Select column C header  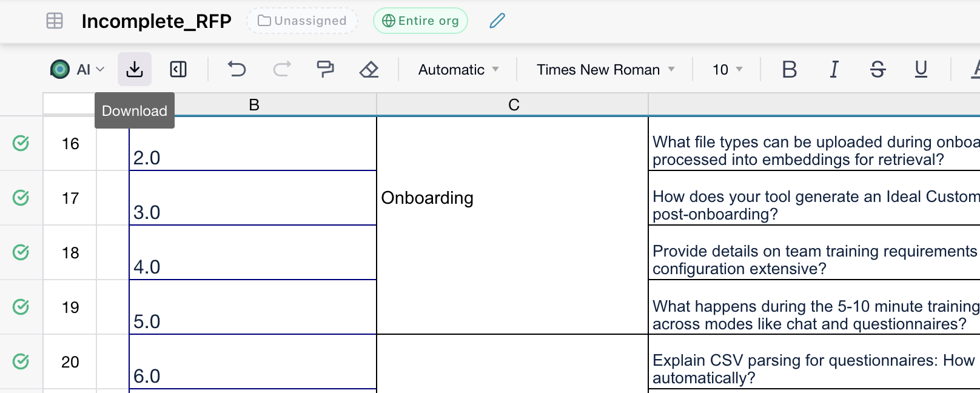[x=513, y=105]
